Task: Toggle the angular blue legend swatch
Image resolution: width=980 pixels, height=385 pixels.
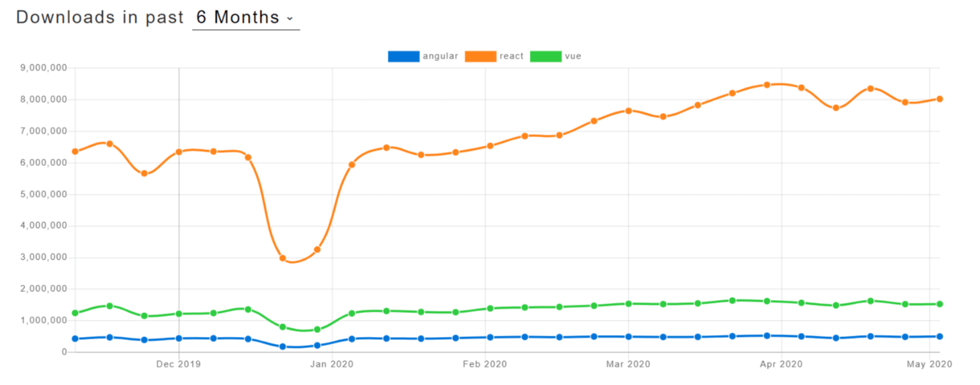Action: pyautogui.click(x=404, y=56)
